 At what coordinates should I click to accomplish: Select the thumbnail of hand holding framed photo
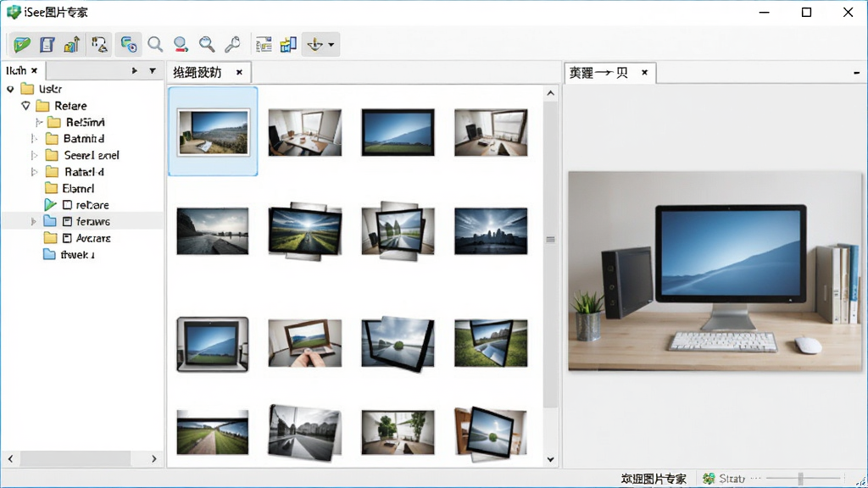[x=305, y=343]
